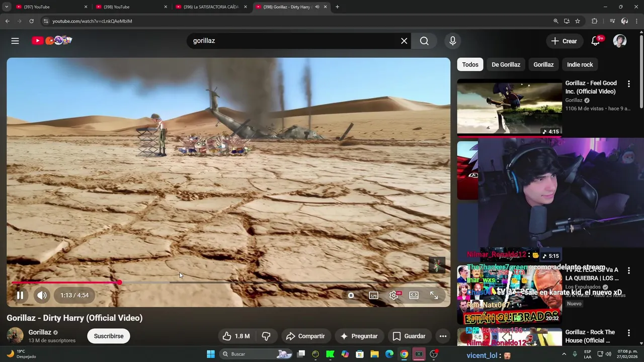
Task: Open weather widget showing 19°C
Action: [x=22, y=354]
